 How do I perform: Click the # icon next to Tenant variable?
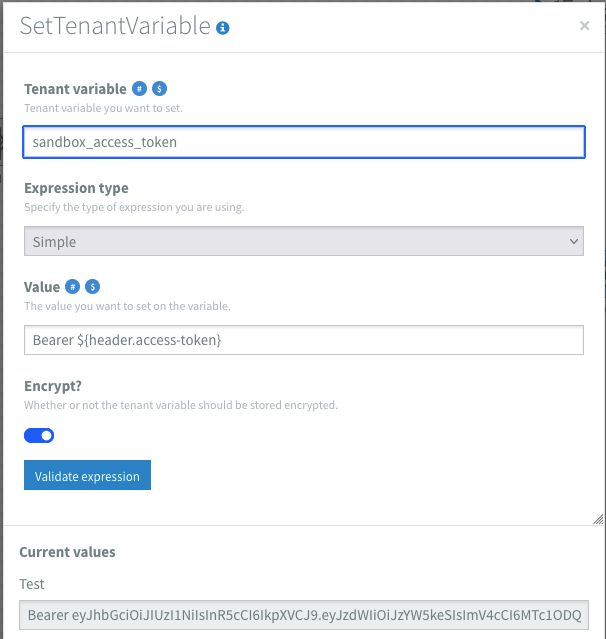(x=141, y=89)
